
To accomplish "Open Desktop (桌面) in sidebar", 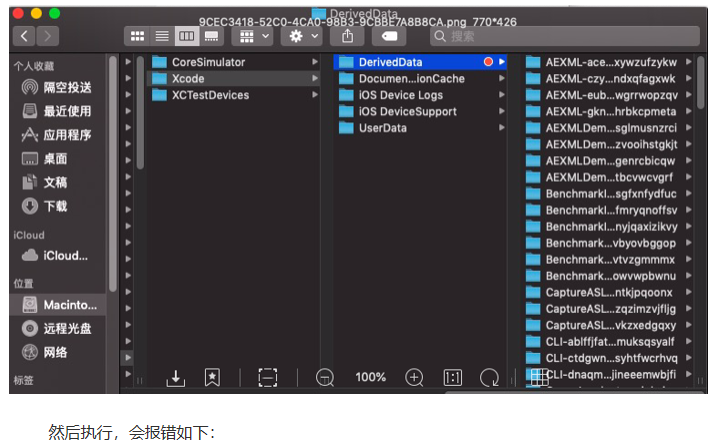I will click(46, 159).
